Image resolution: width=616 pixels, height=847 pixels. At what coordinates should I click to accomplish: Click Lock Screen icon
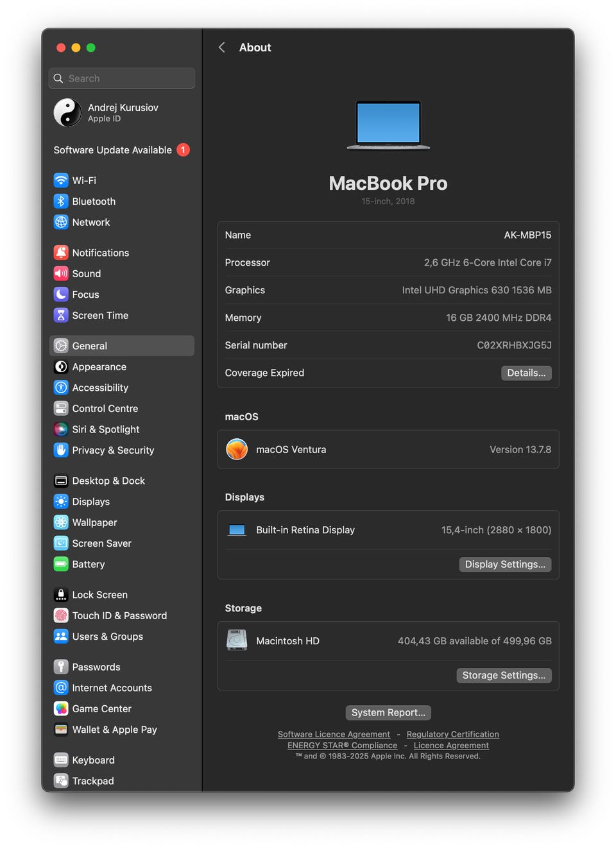click(61, 595)
